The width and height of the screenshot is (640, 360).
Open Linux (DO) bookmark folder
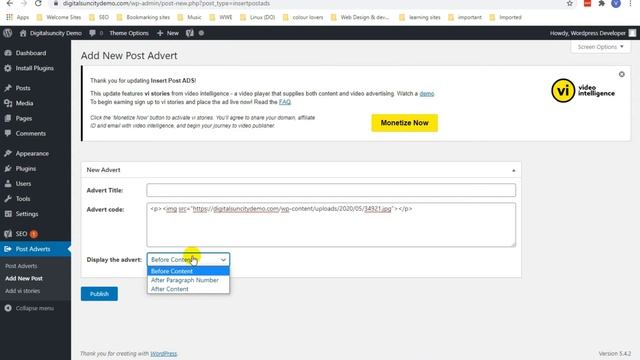pos(258,18)
